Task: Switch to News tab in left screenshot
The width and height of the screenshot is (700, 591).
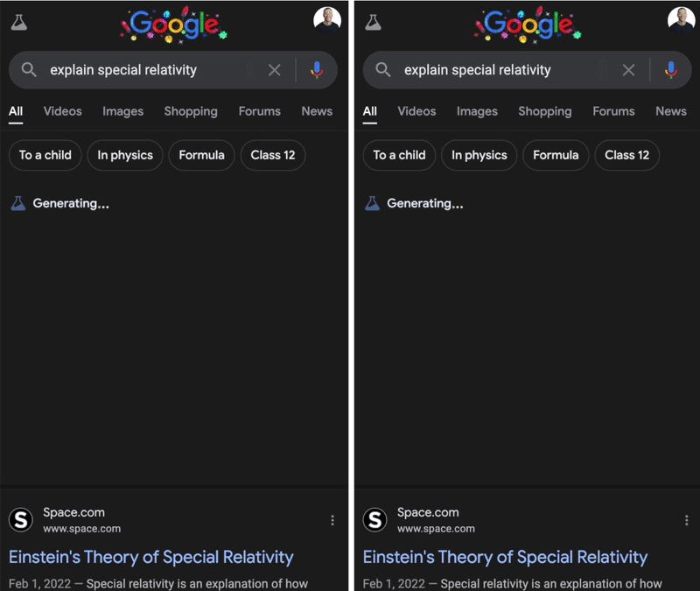Action: [317, 111]
